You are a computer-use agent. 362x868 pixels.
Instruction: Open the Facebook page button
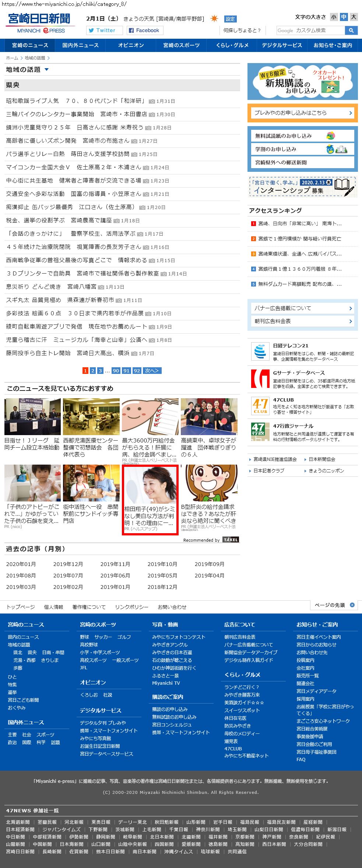click(x=145, y=31)
